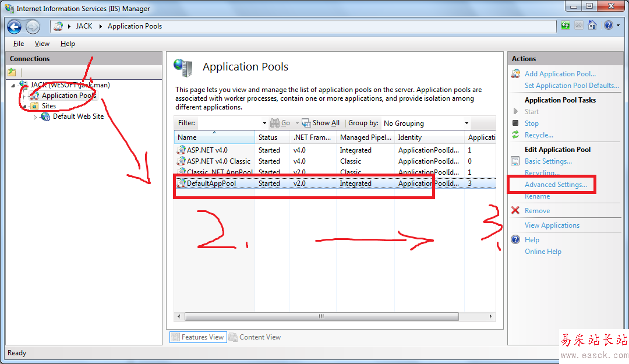The height and width of the screenshot is (364, 629).
Task: Click the binoculars Go icon
Action: point(275,123)
